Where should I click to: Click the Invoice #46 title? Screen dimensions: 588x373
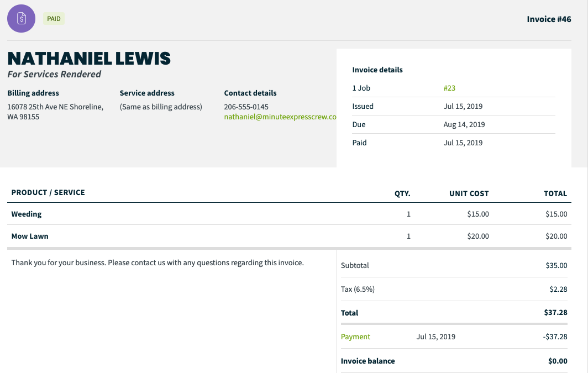549,19
